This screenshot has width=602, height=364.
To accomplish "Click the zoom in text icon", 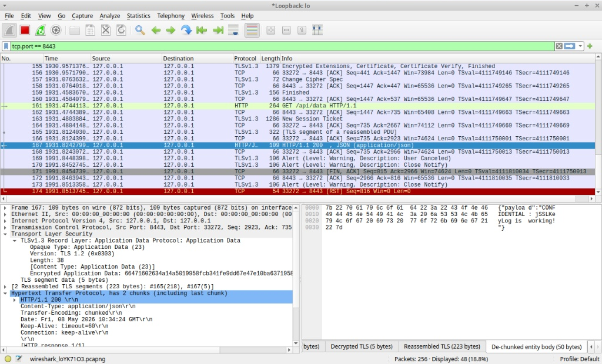I will coord(270,31).
